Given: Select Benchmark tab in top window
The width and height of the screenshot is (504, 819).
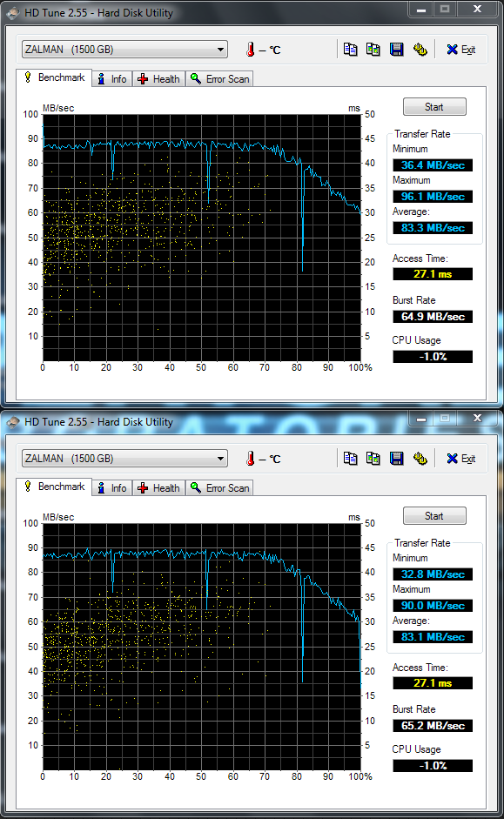Looking at the screenshot, I should point(54,77).
